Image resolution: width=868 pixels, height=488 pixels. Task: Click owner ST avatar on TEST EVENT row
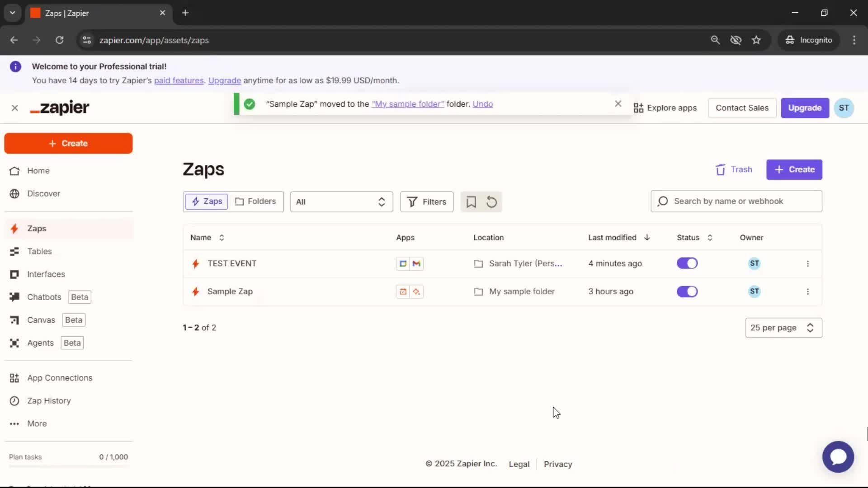(754, 263)
